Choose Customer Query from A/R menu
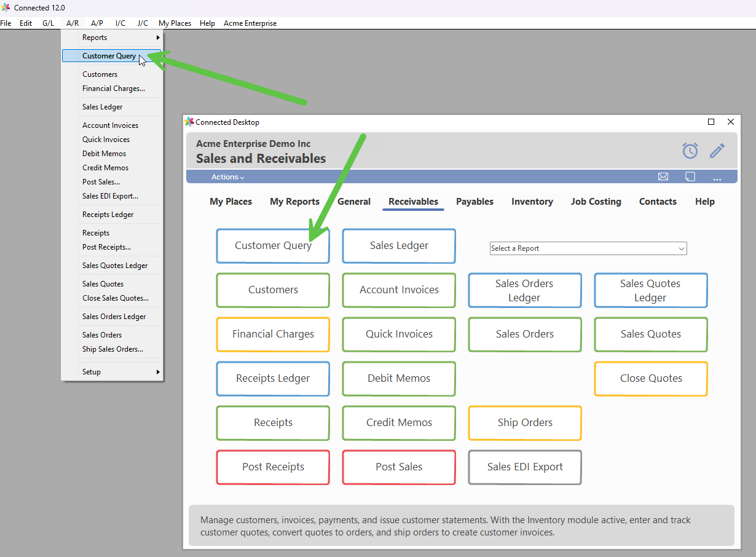Image resolution: width=756 pixels, height=557 pixels. (112, 56)
